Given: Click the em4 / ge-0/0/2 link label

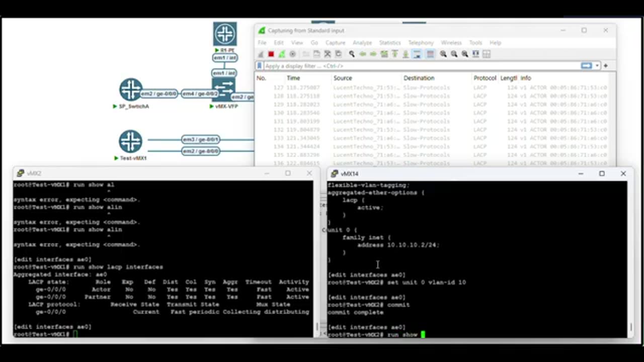Looking at the screenshot, I should click(x=200, y=94).
